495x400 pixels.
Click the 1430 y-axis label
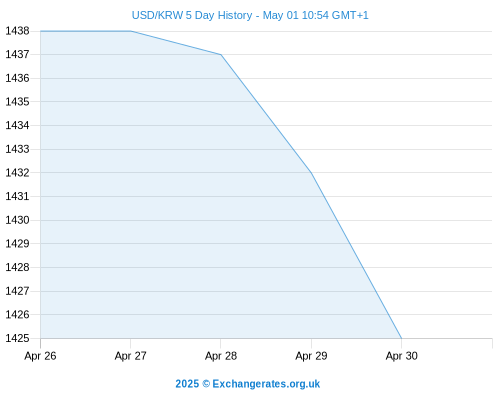point(17,220)
